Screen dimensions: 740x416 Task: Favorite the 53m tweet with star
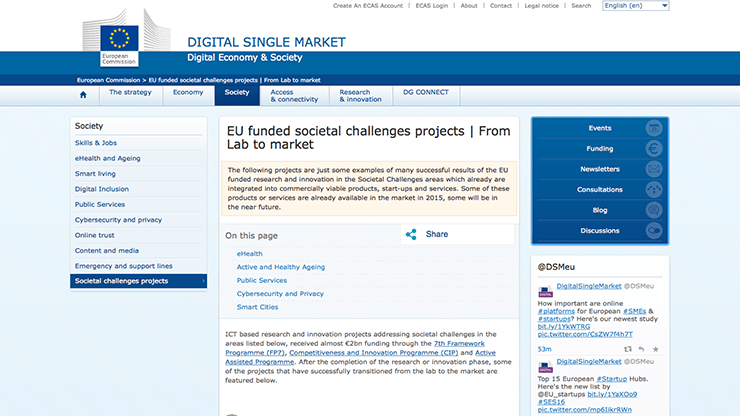656,349
